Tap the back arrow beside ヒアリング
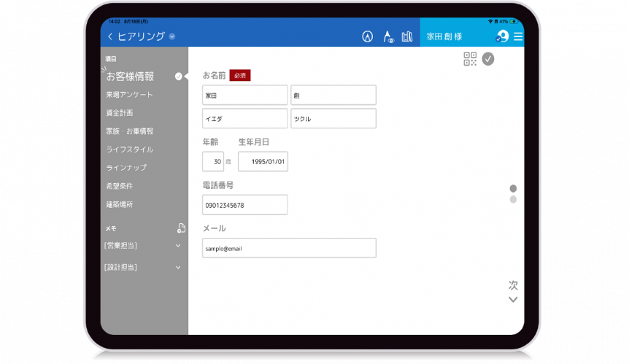 (110, 36)
